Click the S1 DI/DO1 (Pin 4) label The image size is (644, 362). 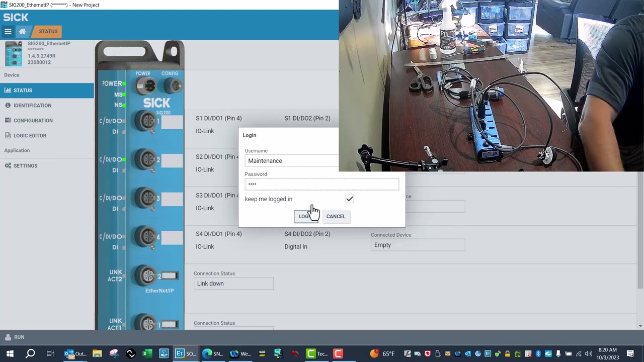click(x=219, y=118)
